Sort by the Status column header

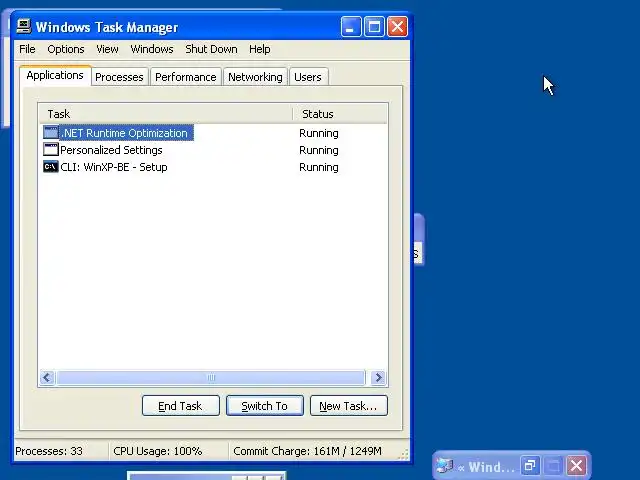coord(340,114)
